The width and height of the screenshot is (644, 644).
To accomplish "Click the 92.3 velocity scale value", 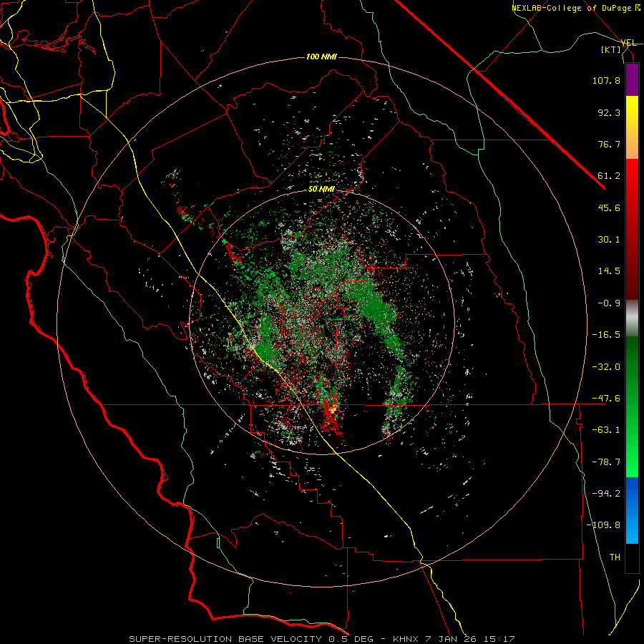I will click(x=609, y=112).
